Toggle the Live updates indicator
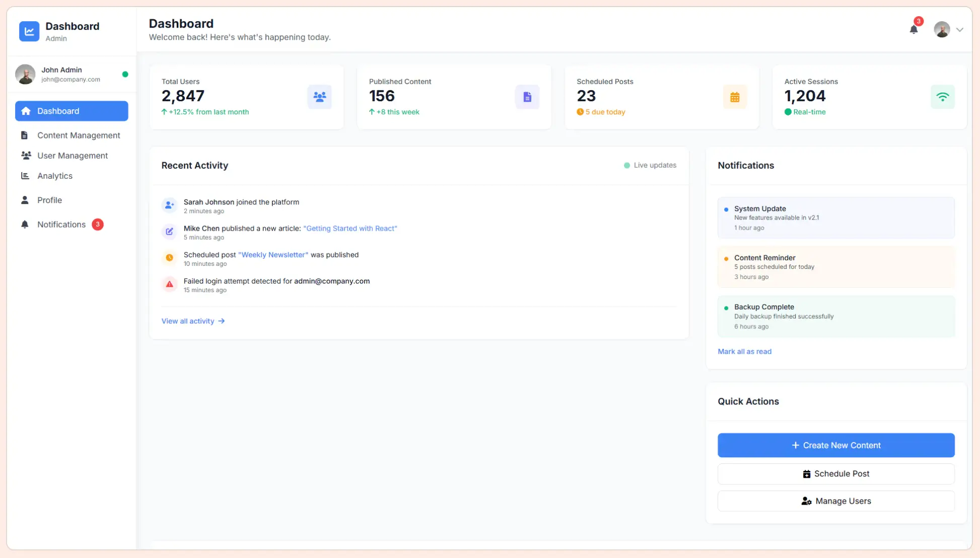The height and width of the screenshot is (558, 980). point(626,165)
